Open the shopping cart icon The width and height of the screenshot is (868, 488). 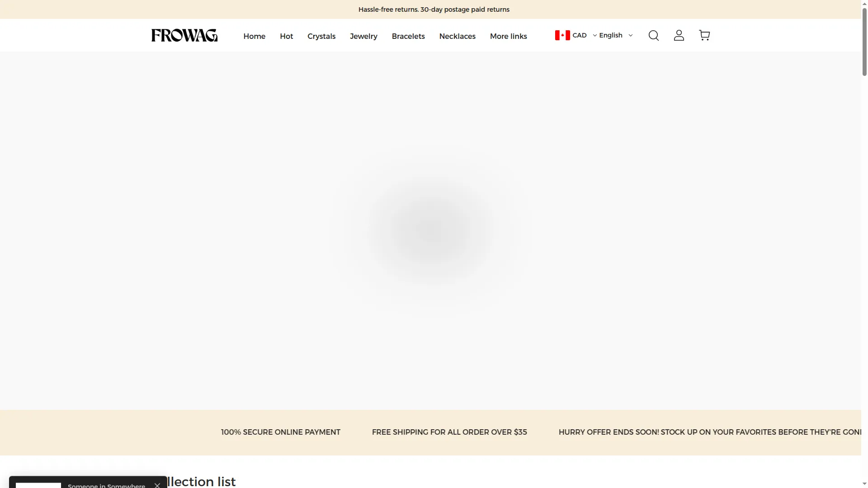pos(704,35)
